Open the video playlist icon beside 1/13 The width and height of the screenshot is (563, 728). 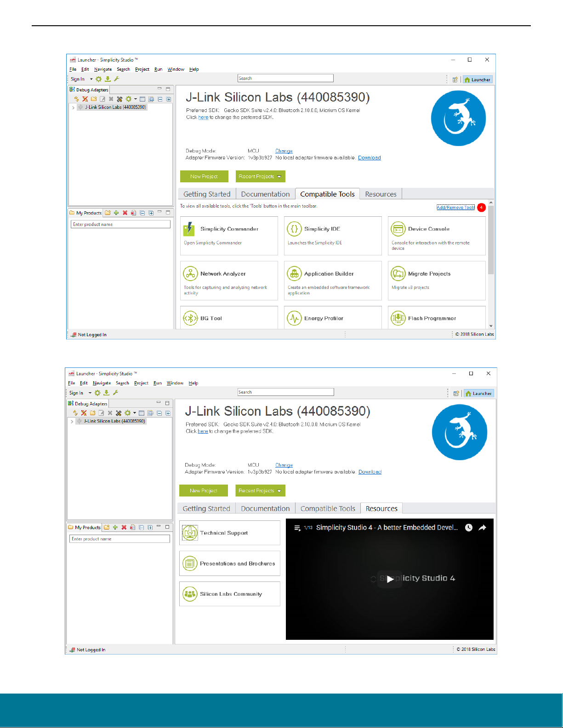coord(297,528)
